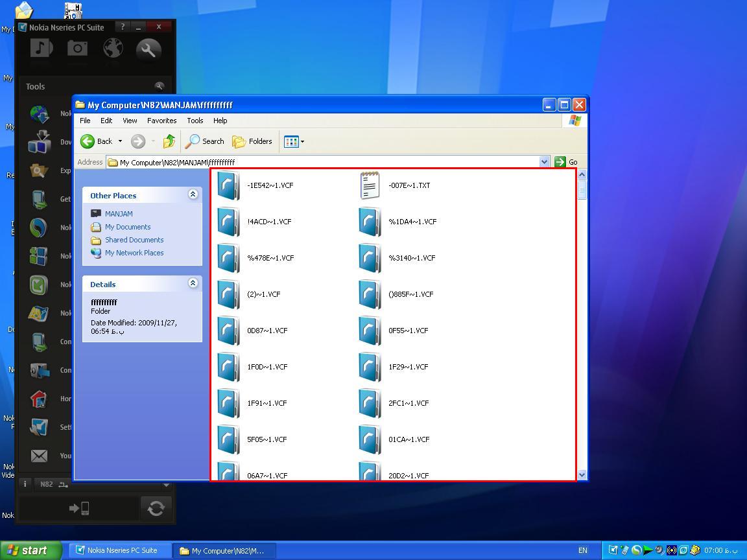Screen dimensions: 747x560
Task: Select the %478E~1.VCF file
Action: [256, 257]
